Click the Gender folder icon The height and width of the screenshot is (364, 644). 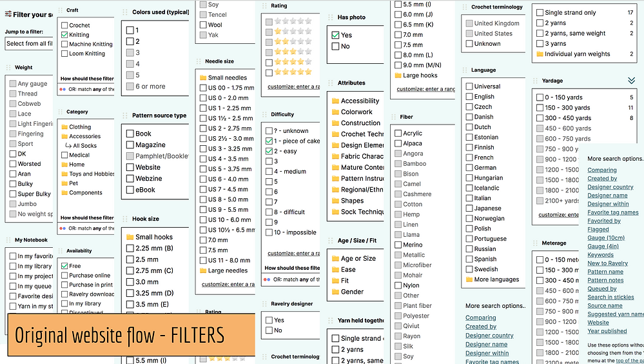click(x=336, y=292)
